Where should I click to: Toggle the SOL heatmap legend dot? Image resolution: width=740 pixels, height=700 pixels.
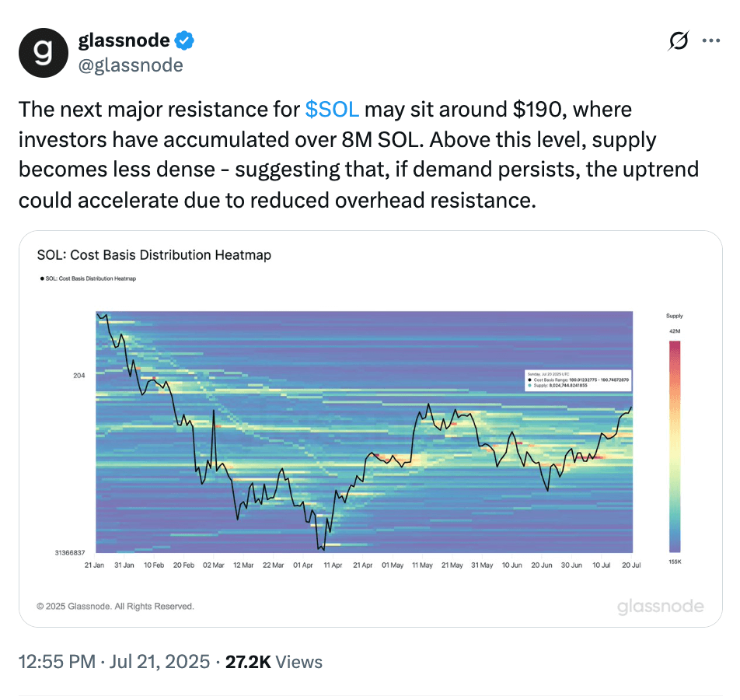(x=41, y=278)
